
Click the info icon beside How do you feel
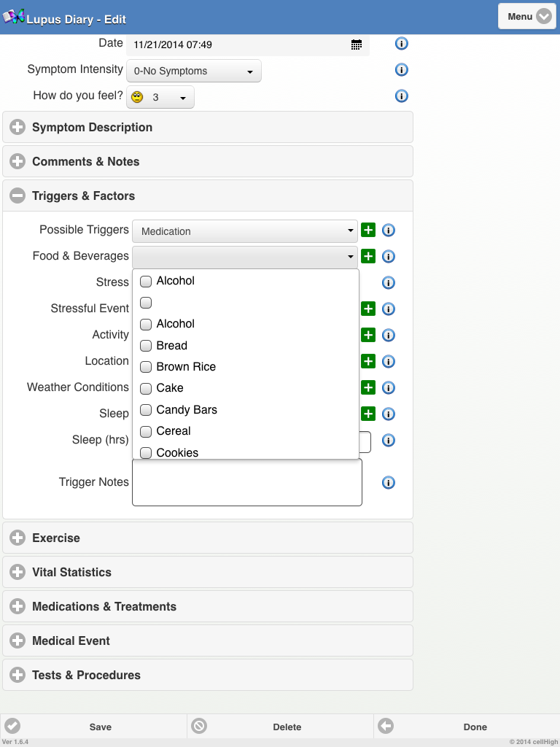pyautogui.click(x=401, y=96)
